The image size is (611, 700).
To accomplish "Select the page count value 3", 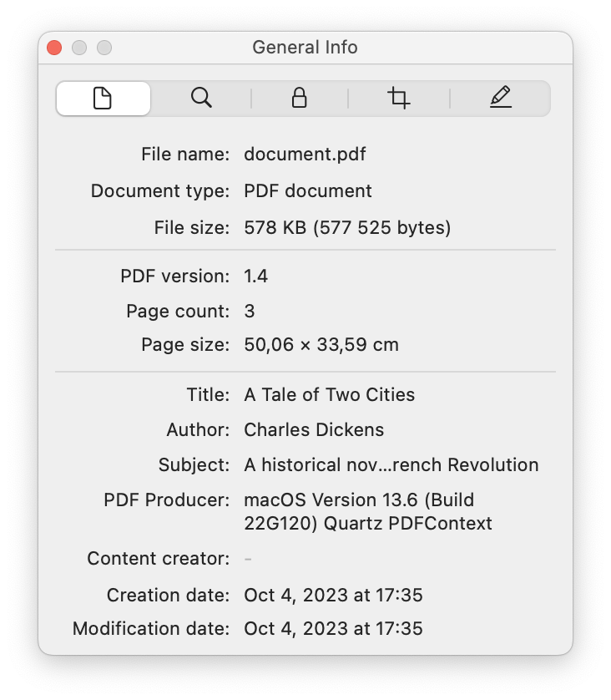I will pos(250,312).
